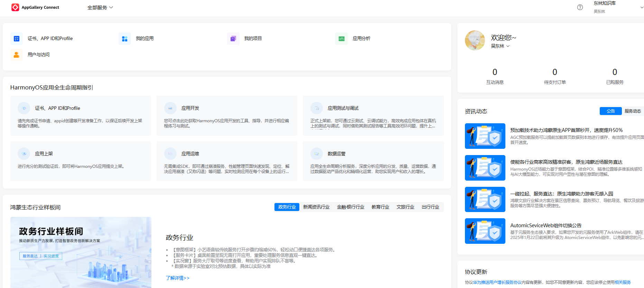The height and width of the screenshot is (288, 644).
Task: Click the AppGallery Connect logo icon
Action: click(15, 7)
